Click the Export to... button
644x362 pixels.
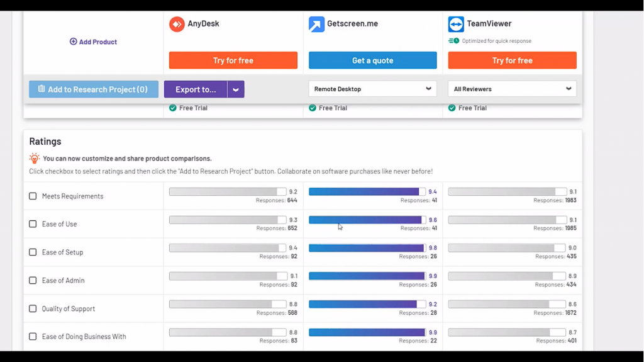(x=196, y=89)
